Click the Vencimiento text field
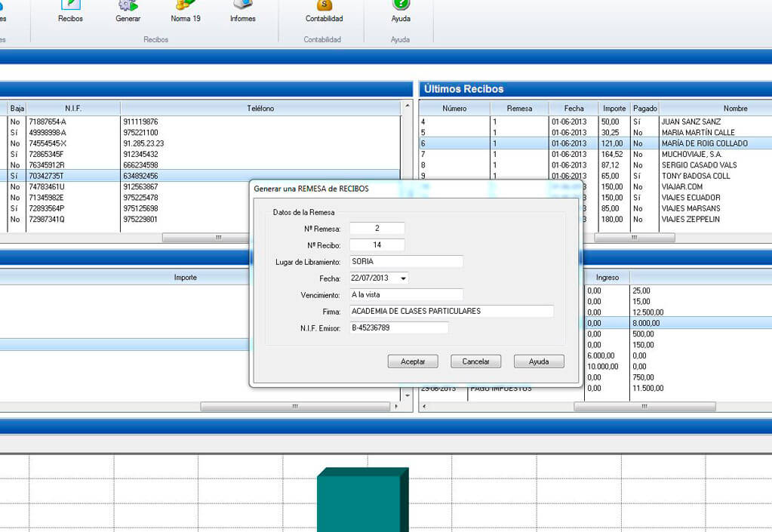 pos(406,294)
